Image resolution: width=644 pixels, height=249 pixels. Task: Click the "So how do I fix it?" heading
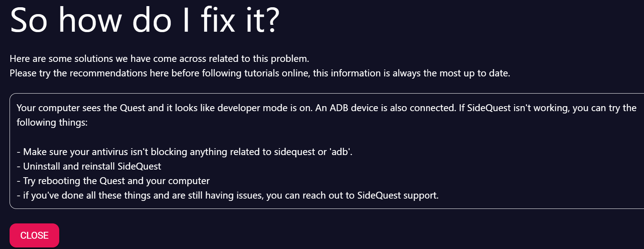pos(145,20)
